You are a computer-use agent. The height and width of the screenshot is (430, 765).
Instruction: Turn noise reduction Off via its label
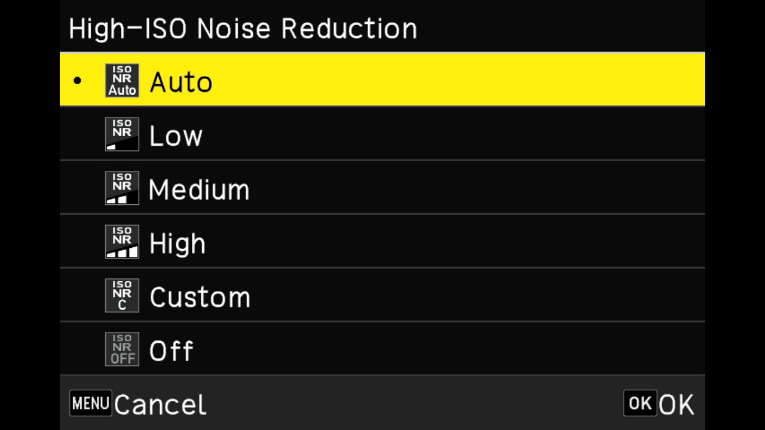point(171,351)
